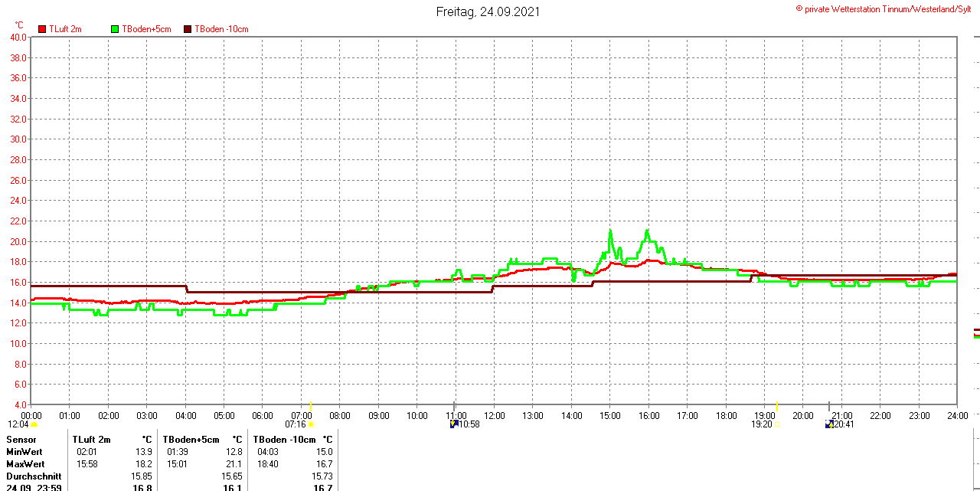Click the dark red TBoden -10cm legend square

[x=188, y=29]
